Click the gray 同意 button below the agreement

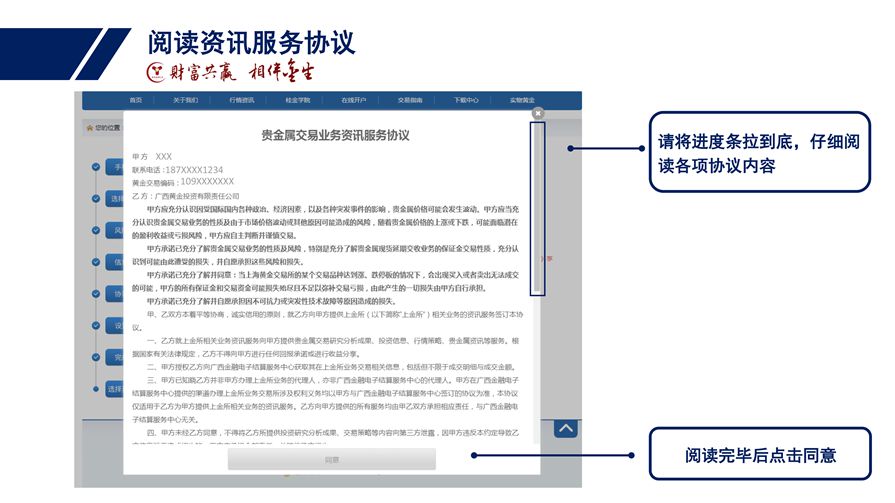(x=332, y=459)
